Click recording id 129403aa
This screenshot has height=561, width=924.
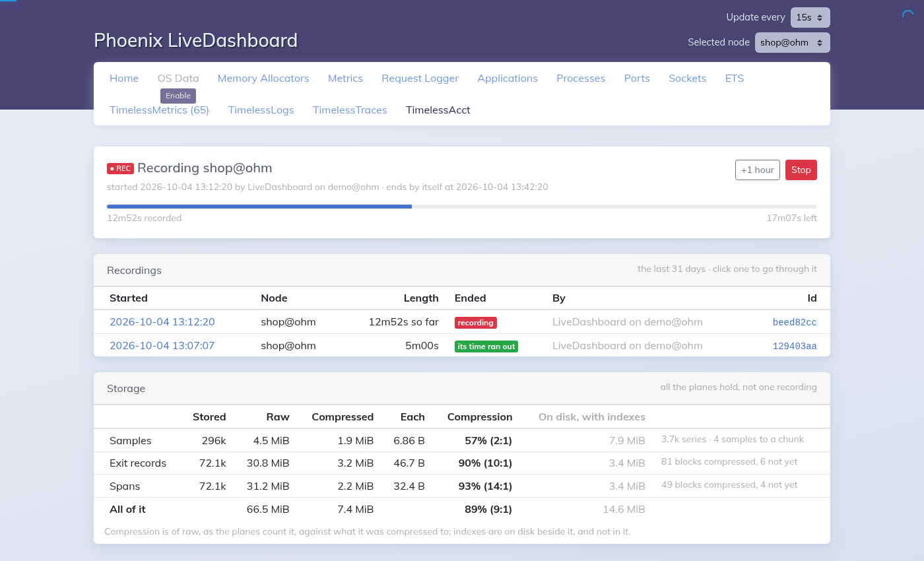click(x=795, y=346)
